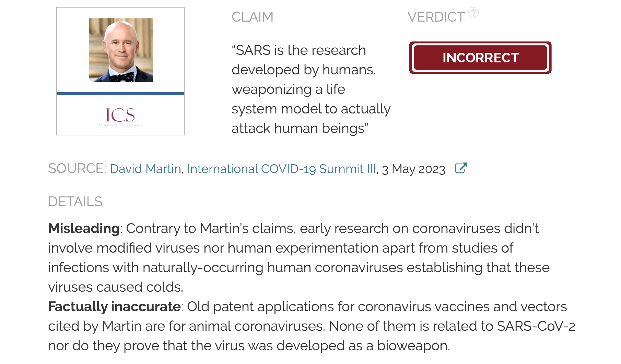Click David Martin's portrait photo

click(121, 50)
